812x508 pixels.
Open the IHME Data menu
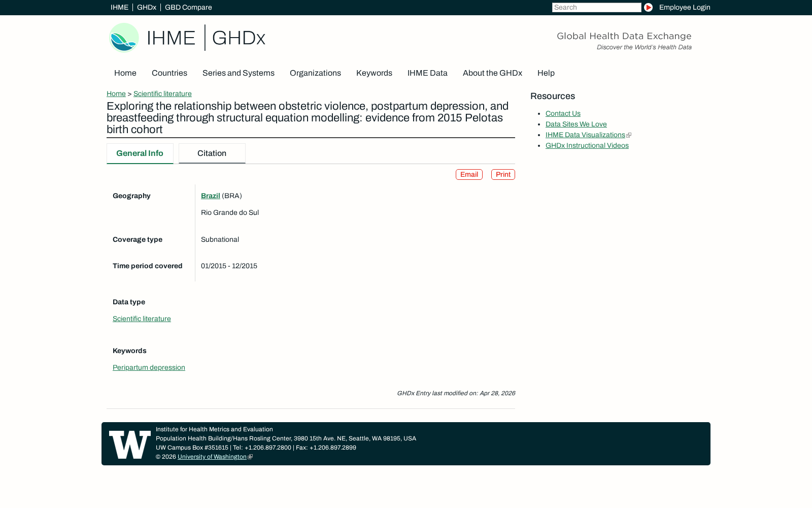[x=427, y=73]
